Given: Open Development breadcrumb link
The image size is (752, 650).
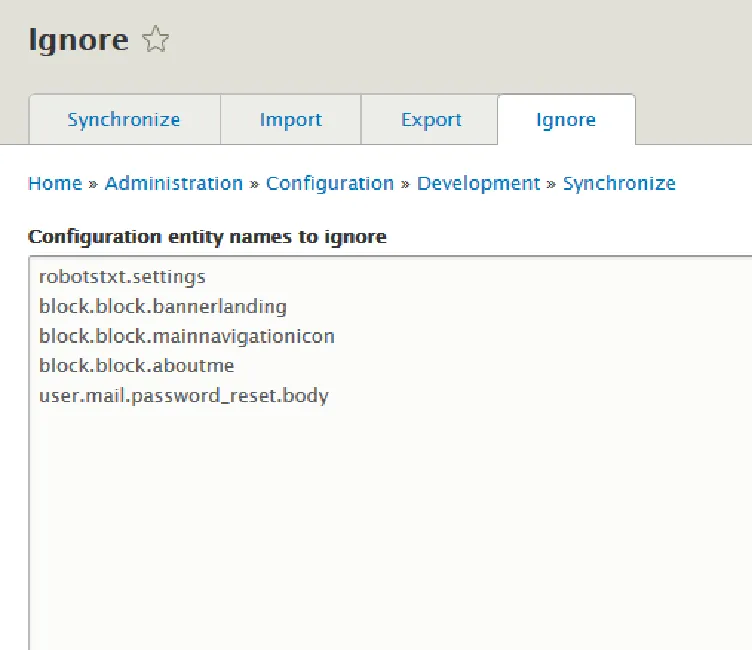Looking at the screenshot, I should click(478, 183).
